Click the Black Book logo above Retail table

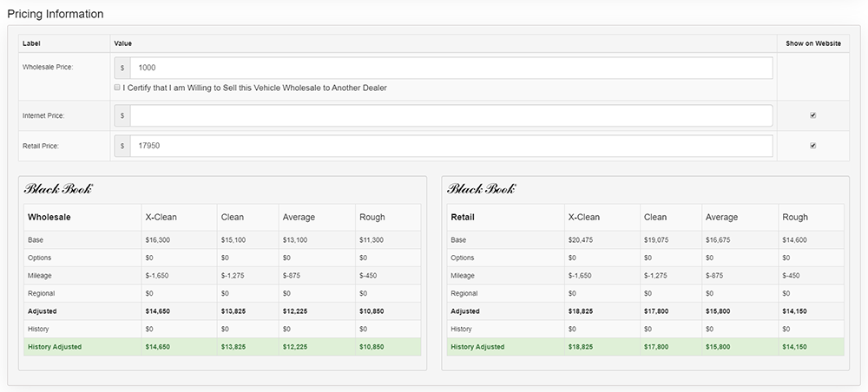(x=481, y=189)
